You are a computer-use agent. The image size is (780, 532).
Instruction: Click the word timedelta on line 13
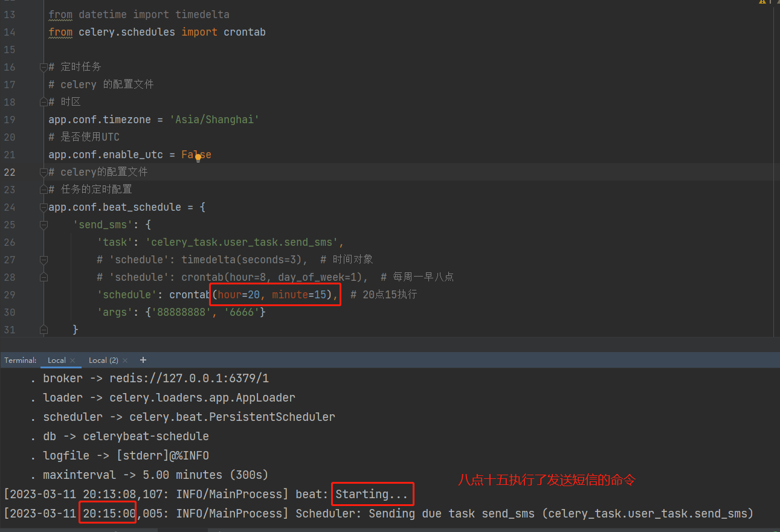click(x=202, y=14)
